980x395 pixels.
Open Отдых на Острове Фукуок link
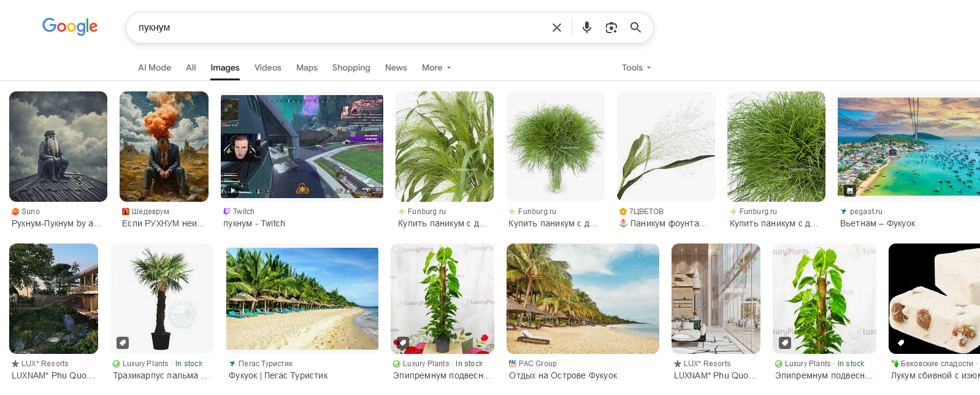pos(563,376)
